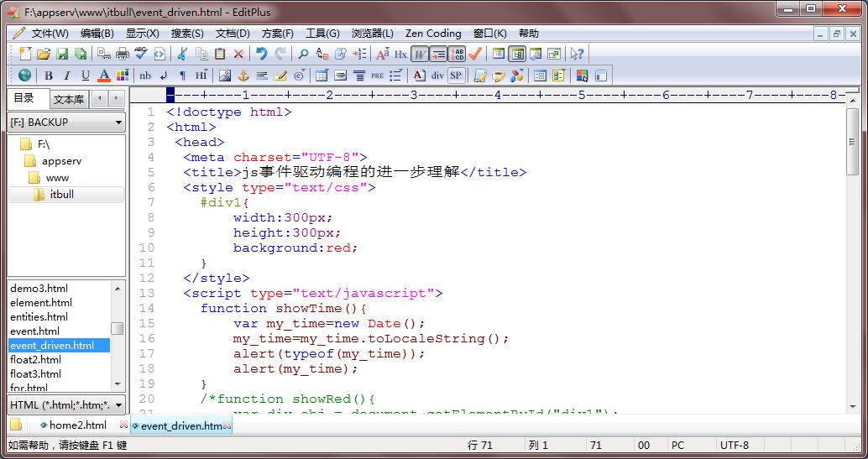
Task: Toggle line numbers 1AB 2CD button
Action: click(457, 54)
